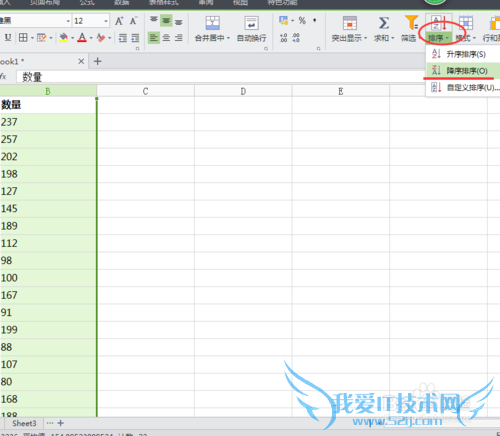The image size is (500, 436).
Task: Decrease the cell indent
Action: (123, 38)
